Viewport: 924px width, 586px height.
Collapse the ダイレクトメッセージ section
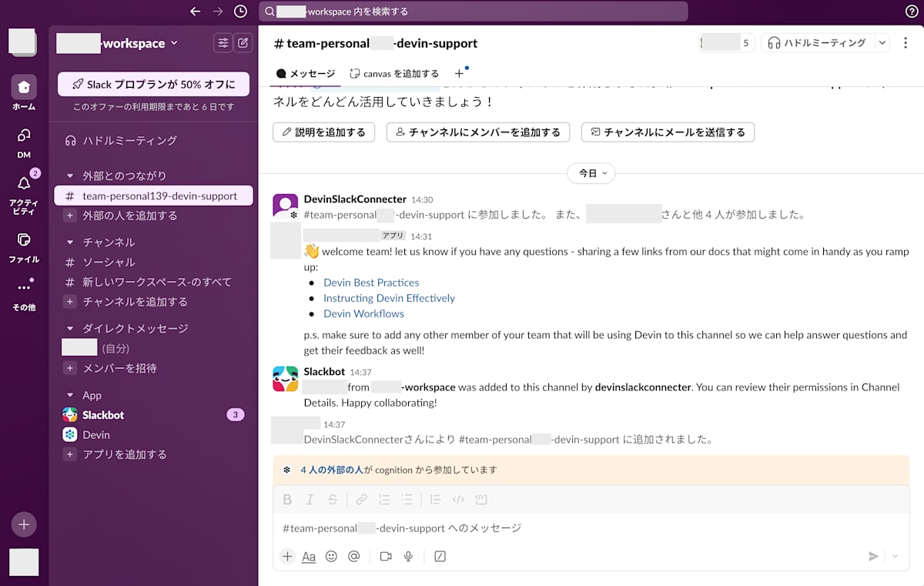pos(70,328)
